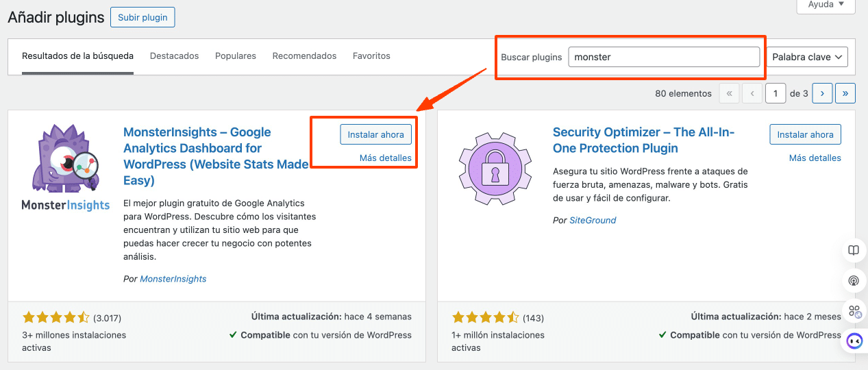The image size is (868, 370).
Task: Open the apps grid floating icon
Action: coord(854,312)
